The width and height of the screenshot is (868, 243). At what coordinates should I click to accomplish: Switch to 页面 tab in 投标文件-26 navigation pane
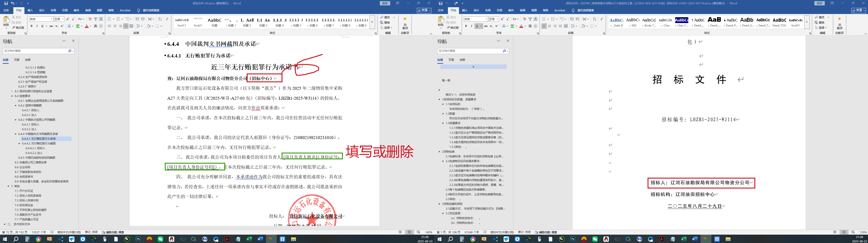17,60
